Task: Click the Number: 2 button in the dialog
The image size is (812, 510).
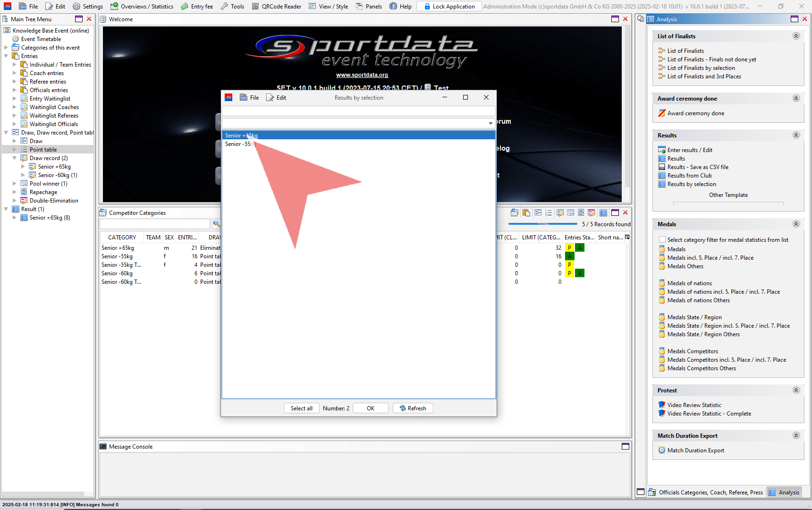Action: click(336, 408)
